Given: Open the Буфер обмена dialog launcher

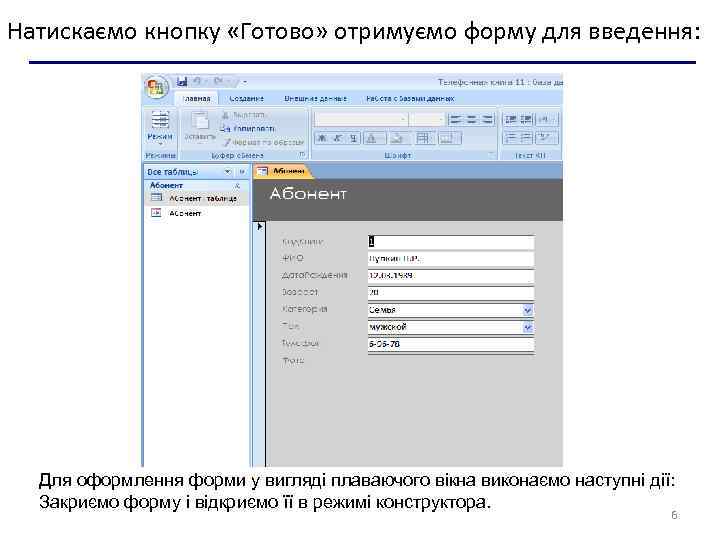Looking at the screenshot, I should (x=302, y=155).
